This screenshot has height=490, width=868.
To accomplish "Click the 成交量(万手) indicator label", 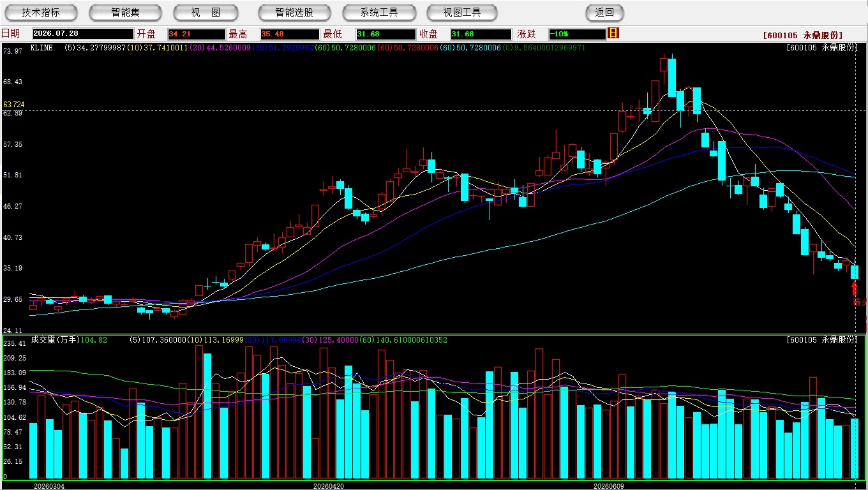I will [55, 340].
